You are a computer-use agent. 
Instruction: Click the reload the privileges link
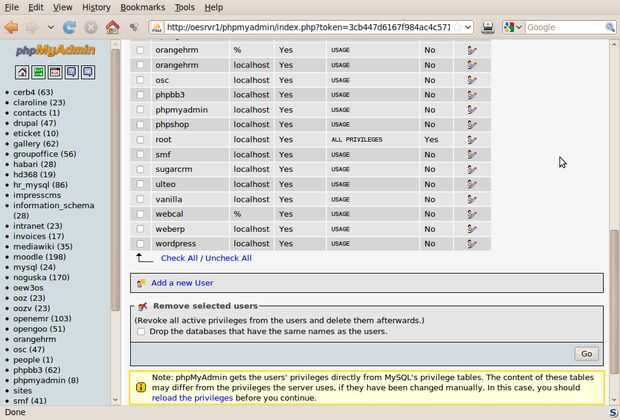[x=192, y=398]
